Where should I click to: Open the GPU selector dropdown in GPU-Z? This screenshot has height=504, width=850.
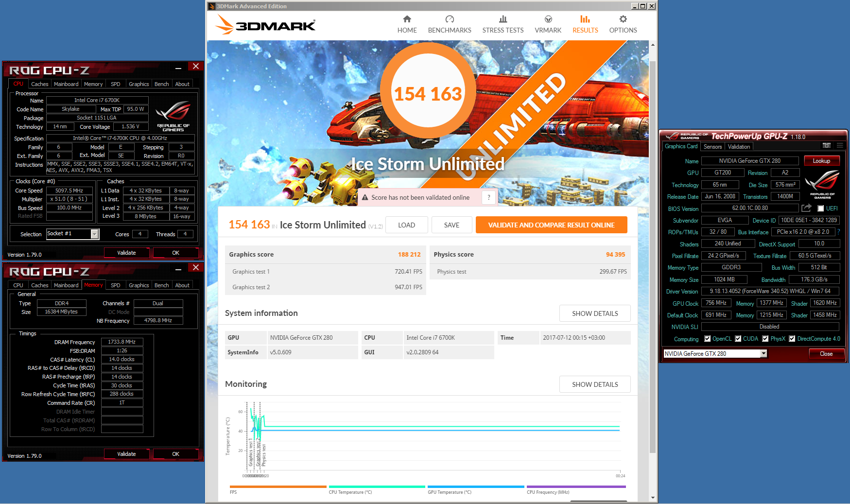(763, 354)
